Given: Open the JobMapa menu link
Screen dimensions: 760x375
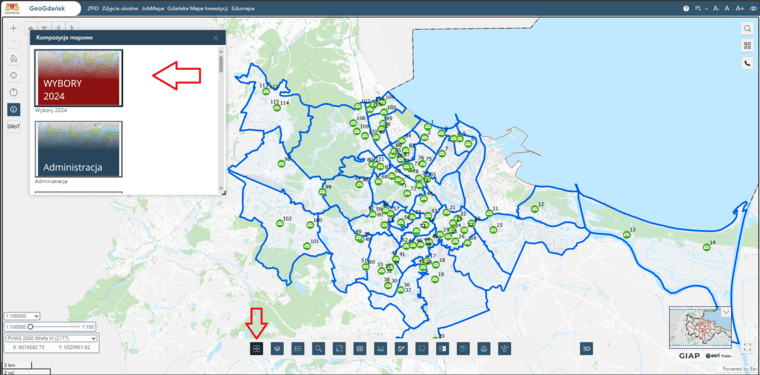Looking at the screenshot, I should point(153,8).
